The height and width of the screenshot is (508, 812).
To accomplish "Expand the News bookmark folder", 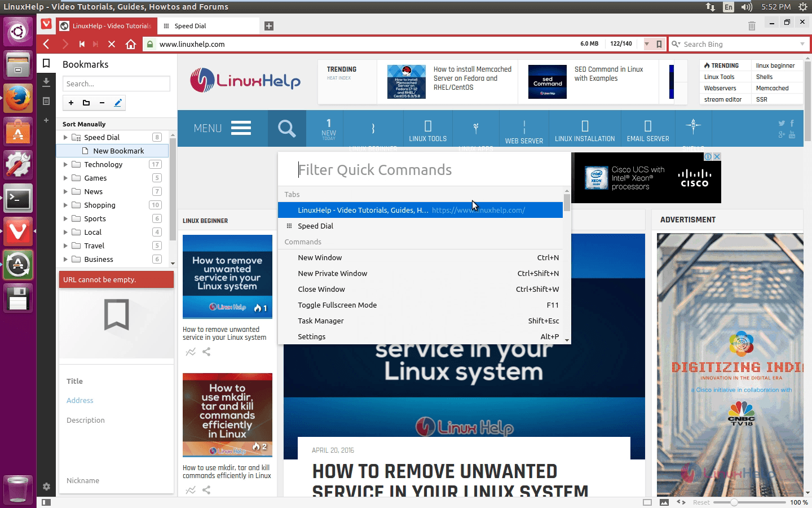I will (65, 191).
